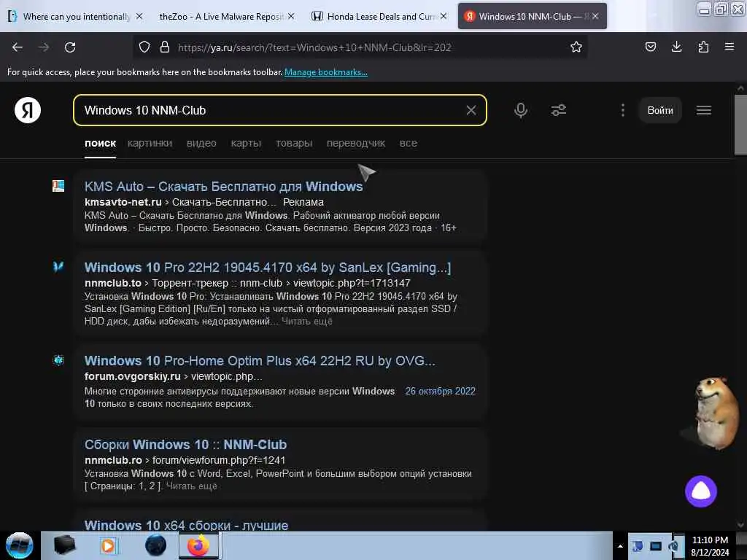Open the black box taskbar application
This screenshot has width=747, height=560.
(x=65, y=545)
